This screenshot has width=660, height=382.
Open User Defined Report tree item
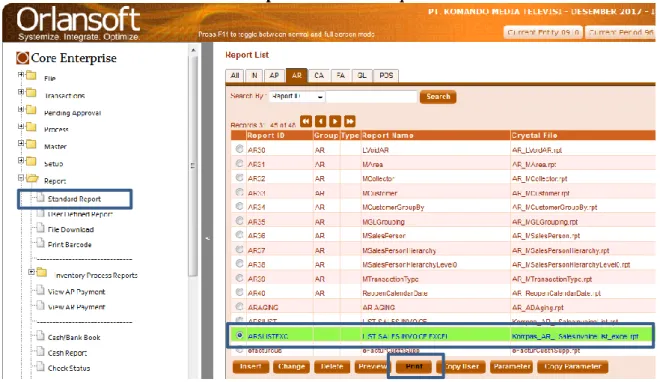pyautogui.click(x=80, y=214)
